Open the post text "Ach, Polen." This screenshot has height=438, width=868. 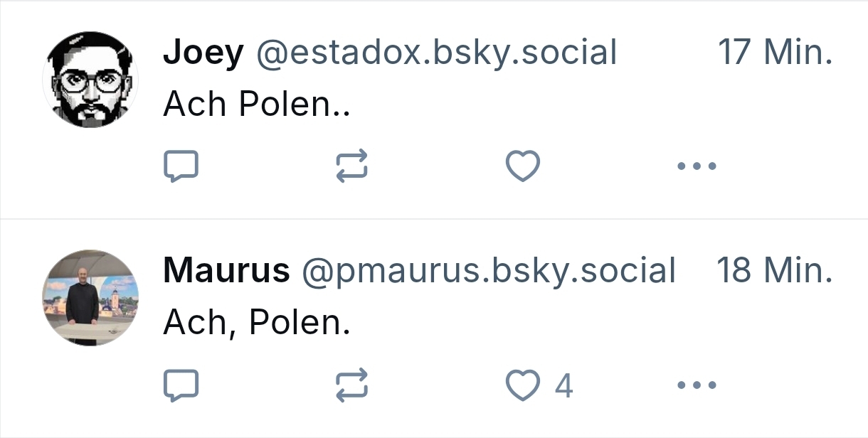coord(257,324)
